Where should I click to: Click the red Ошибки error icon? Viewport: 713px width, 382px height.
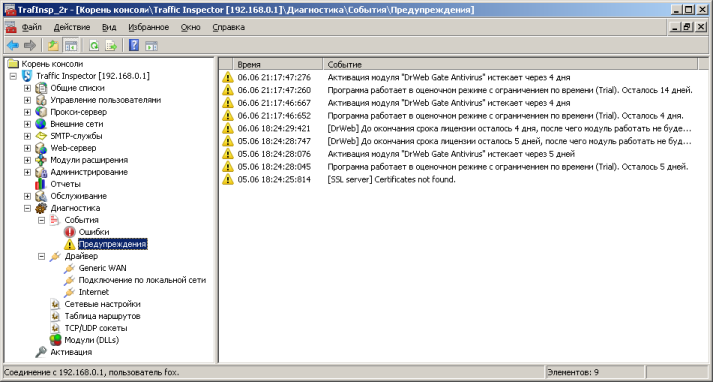click(69, 232)
